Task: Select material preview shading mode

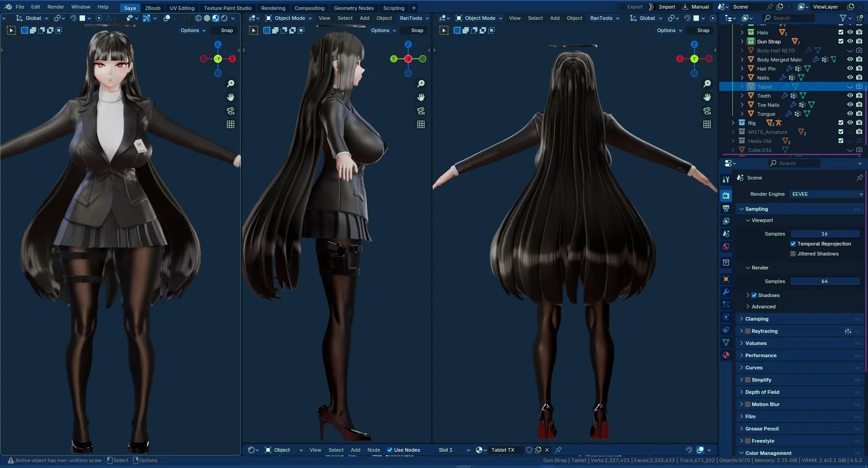Action: (215, 18)
